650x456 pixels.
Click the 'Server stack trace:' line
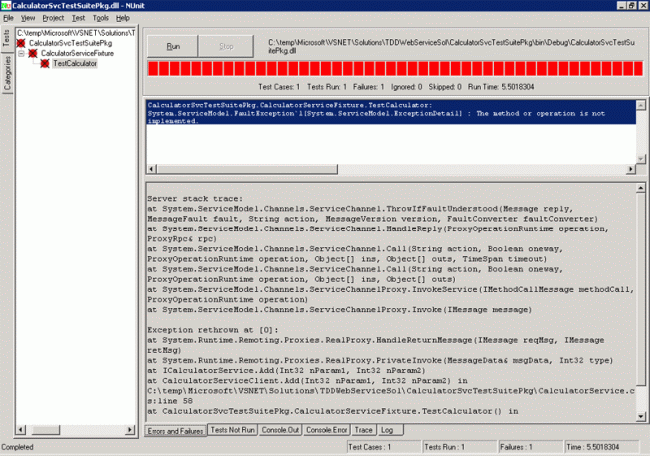pyautogui.click(x=195, y=199)
